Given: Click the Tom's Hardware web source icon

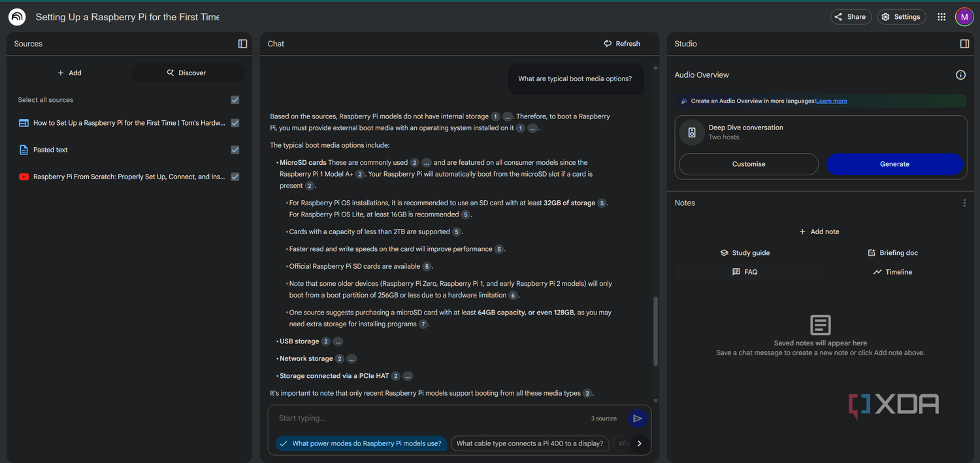Looking at the screenshot, I should coord(24,123).
